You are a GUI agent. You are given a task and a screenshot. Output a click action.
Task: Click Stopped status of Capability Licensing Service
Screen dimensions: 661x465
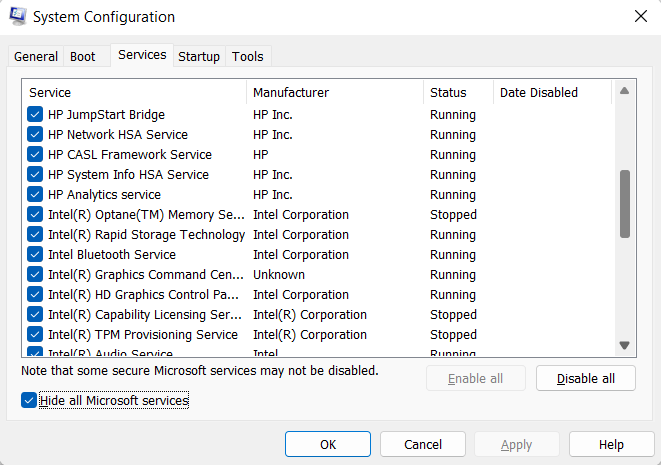(453, 314)
